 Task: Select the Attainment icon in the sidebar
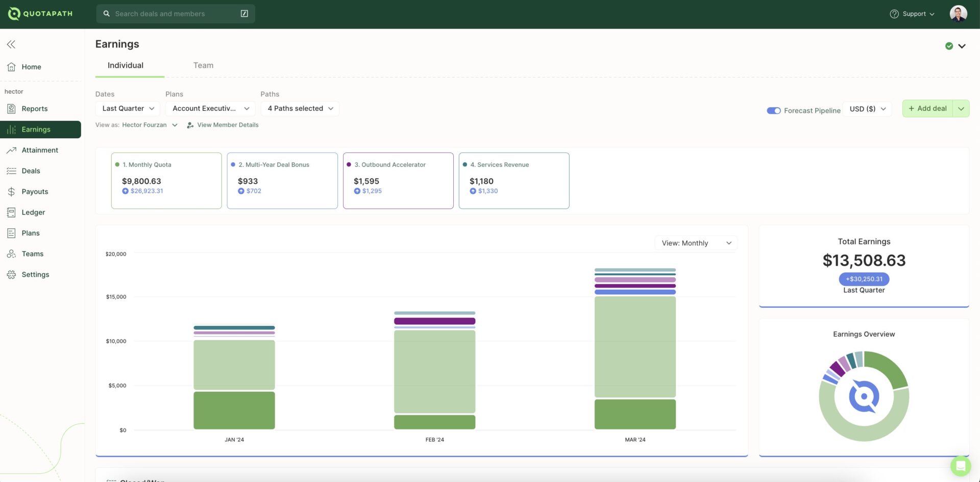[x=11, y=149]
